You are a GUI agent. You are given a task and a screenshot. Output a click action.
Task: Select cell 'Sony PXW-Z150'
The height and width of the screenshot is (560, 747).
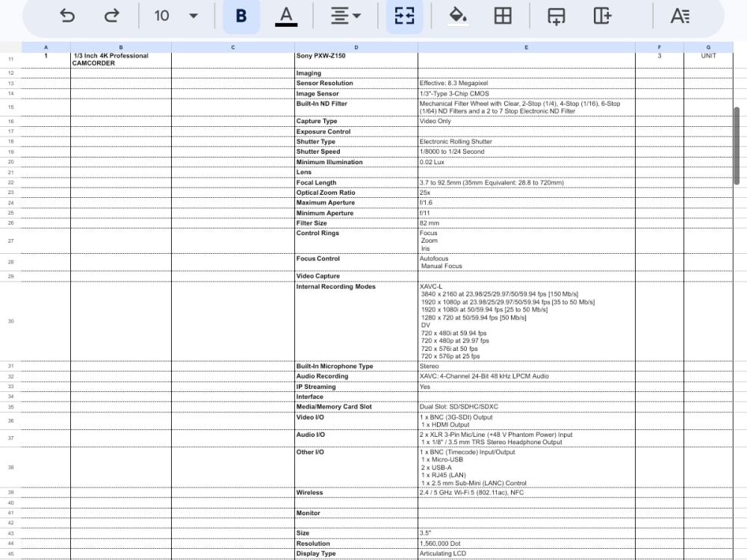click(356, 60)
